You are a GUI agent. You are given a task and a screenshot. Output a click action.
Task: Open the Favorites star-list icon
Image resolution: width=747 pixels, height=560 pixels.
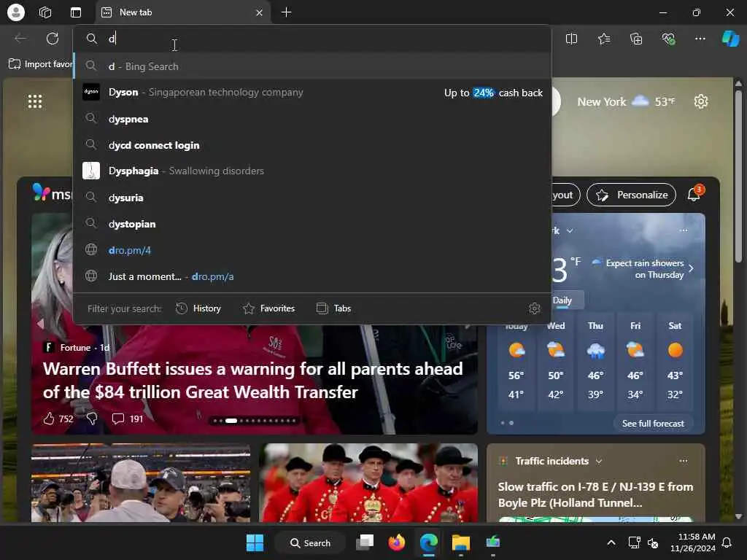point(604,39)
